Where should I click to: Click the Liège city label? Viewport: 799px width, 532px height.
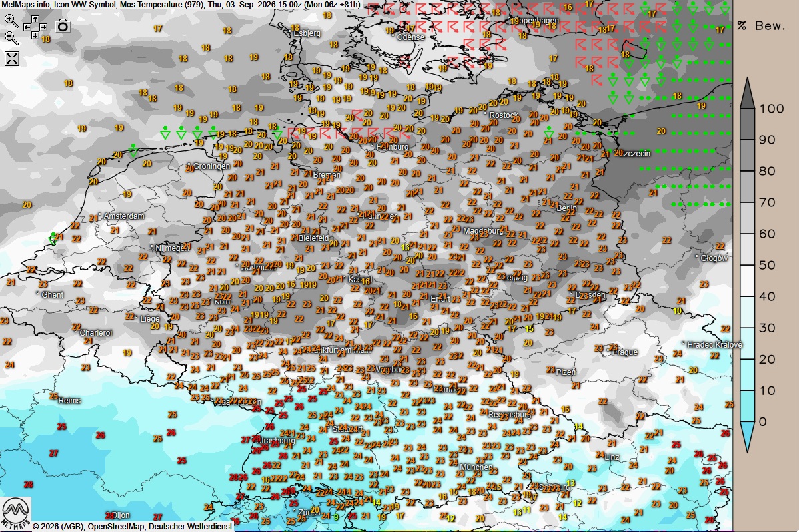pos(150,319)
